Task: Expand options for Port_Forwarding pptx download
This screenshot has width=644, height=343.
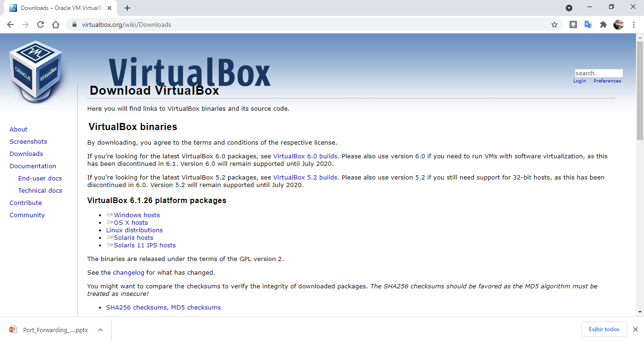Action: coord(100,330)
